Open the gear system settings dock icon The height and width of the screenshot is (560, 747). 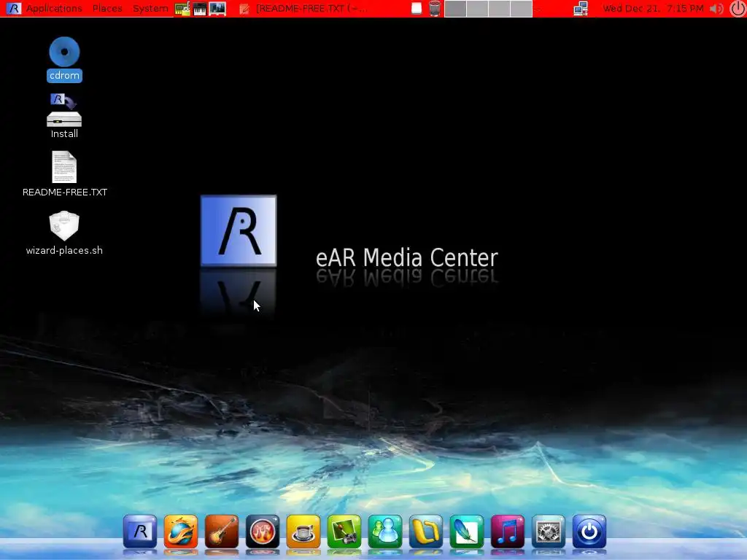tap(549, 531)
